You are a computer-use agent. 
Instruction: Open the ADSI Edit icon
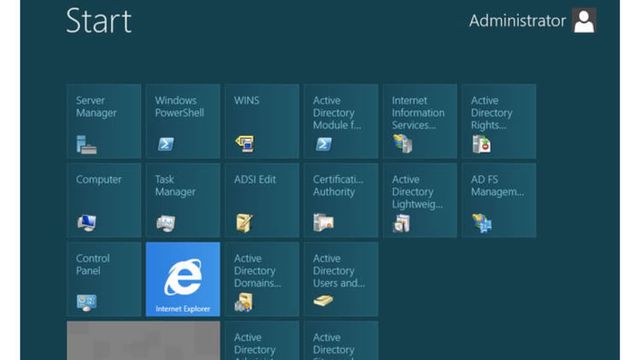[x=244, y=223]
